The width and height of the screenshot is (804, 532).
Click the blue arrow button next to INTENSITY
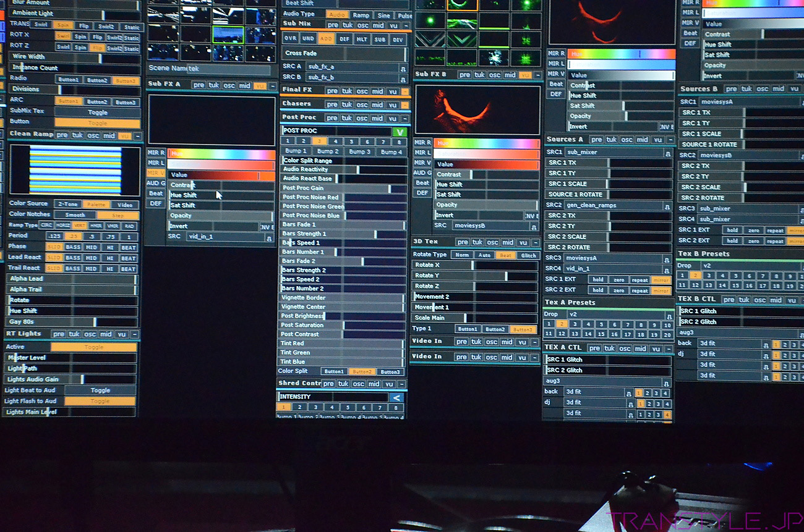(396, 397)
